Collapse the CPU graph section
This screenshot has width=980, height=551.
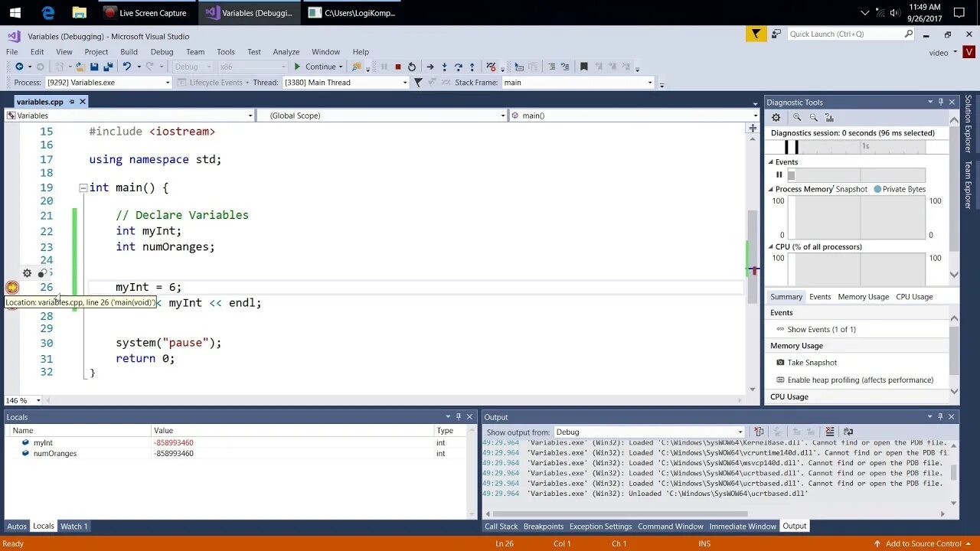[771, 247]
